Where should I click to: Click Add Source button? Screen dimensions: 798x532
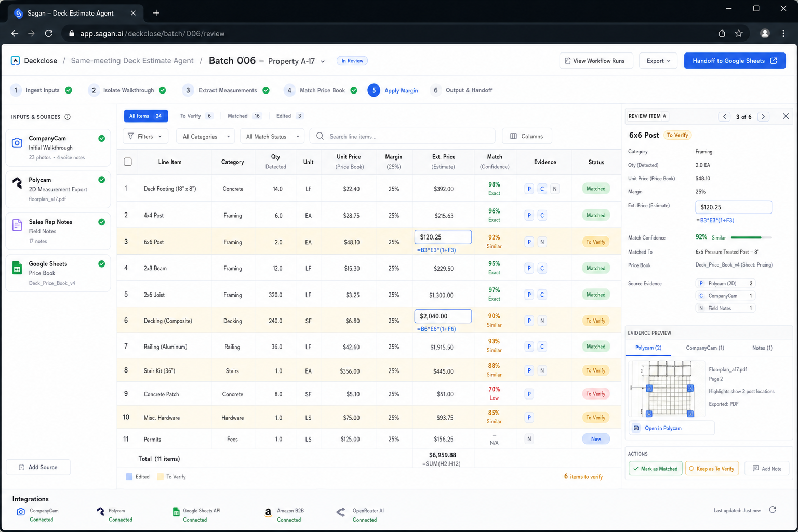38,467
